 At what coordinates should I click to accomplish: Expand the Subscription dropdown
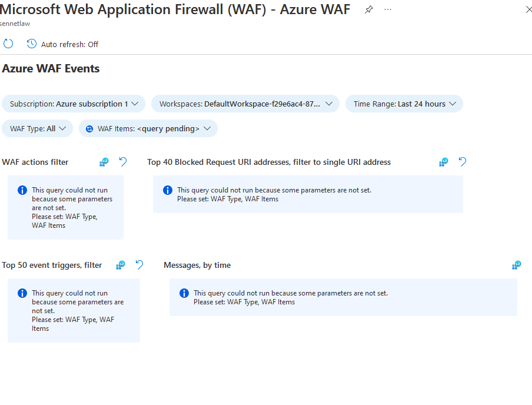pyautogui.click(x=74, y=104)
